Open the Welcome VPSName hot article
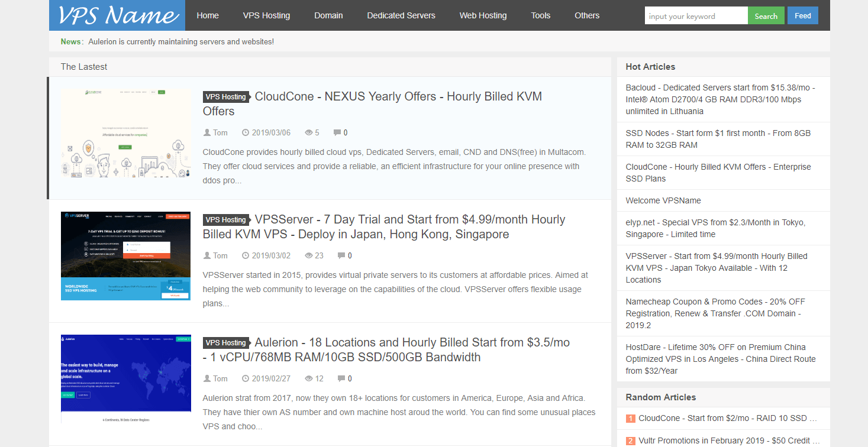The height and width of the screenshot is (447, 868). point(663,200)
